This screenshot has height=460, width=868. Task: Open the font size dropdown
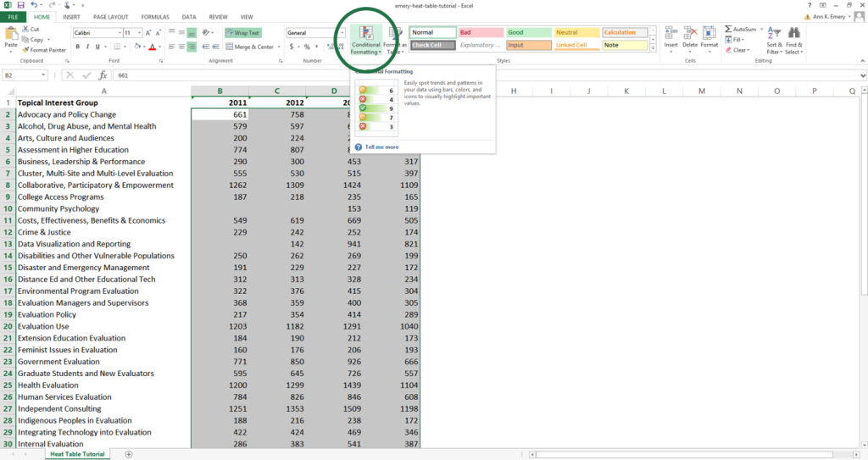point(139,33)
